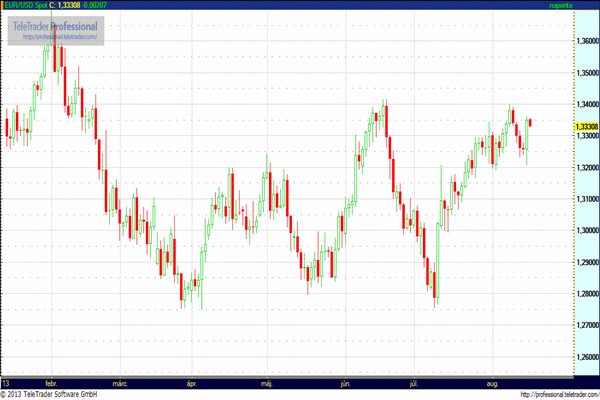
Task: Click the small yellow marker before EUR/USD Spot
Action: (x=3, y=5)
